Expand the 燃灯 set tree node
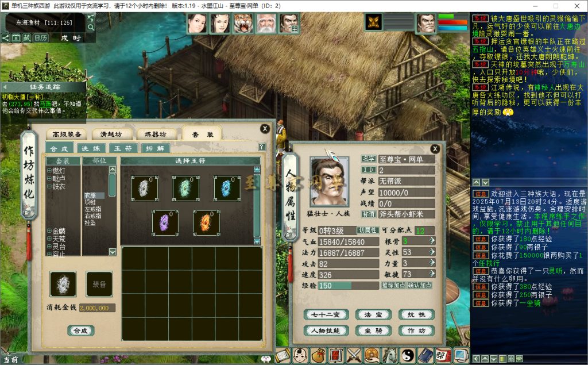The height and width of the screenshot is (365, 588). [x=49, y=171]
